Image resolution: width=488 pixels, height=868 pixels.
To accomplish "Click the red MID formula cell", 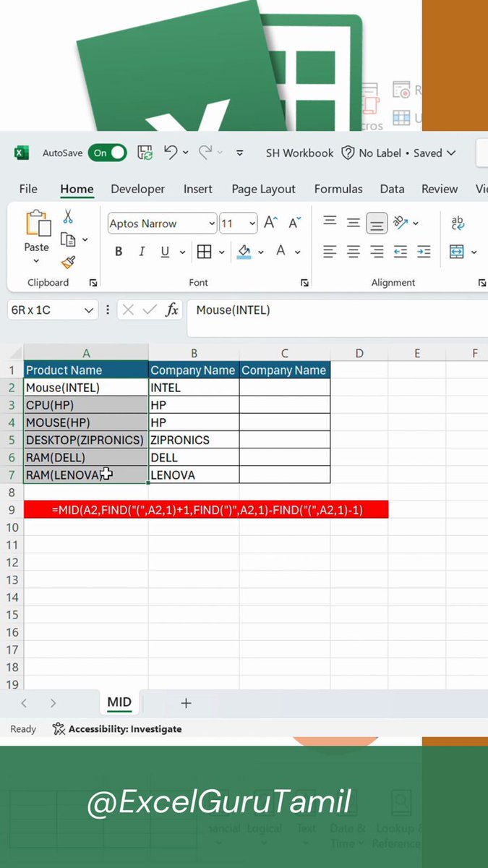I will coord(206,509).
